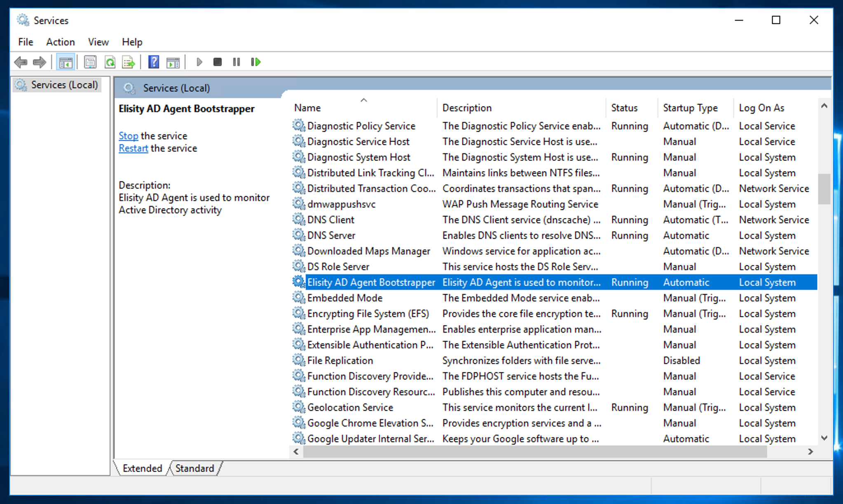Sort by the Description column header
The image size is (843, 504).
[x=521, y=108]
